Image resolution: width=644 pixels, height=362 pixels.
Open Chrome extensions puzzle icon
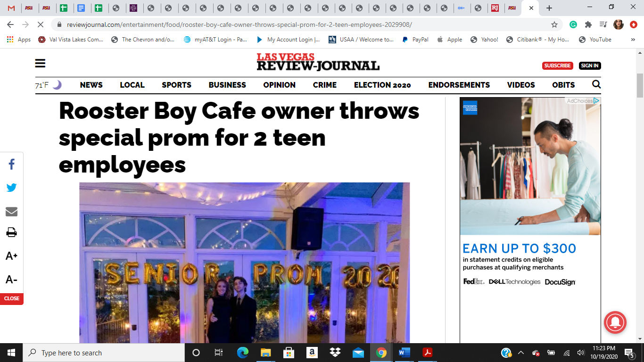[588, 25]
